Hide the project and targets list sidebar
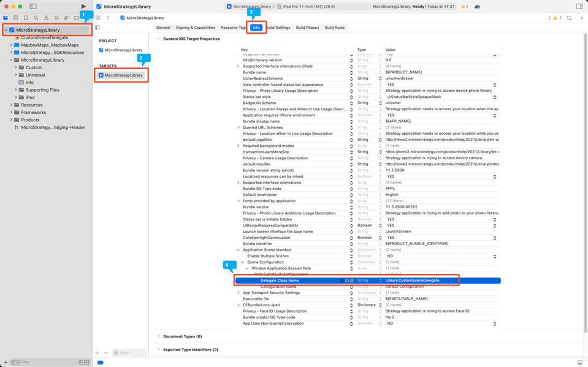Image resolution: width=588 pixels, height=367 pixels. click(x=97, y=28)
